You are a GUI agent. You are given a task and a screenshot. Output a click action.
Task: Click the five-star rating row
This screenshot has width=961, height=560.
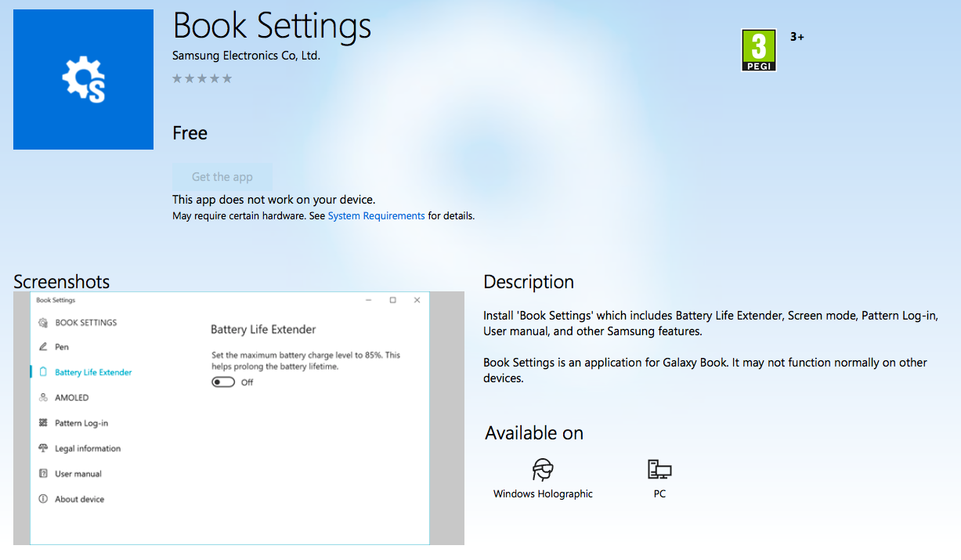click(202, 78)
